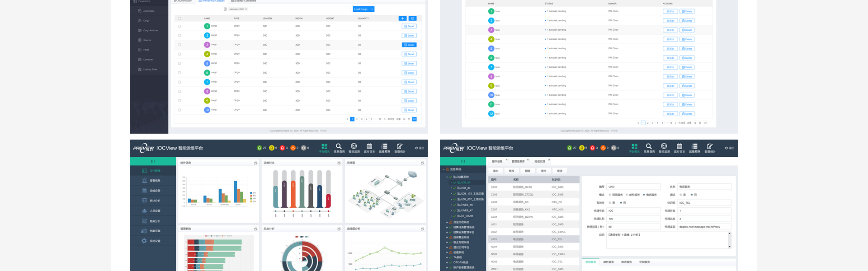Select the L002 邮件服务 table row
Screen dimensions: 868x271
(x=533, y=232)
